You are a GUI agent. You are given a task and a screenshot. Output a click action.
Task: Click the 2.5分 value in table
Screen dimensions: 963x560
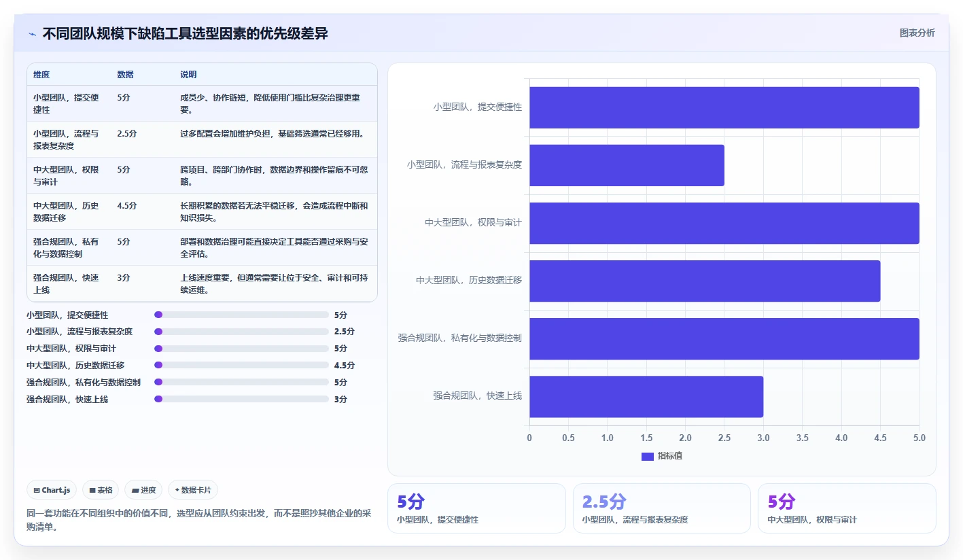(x=127, y=133)
